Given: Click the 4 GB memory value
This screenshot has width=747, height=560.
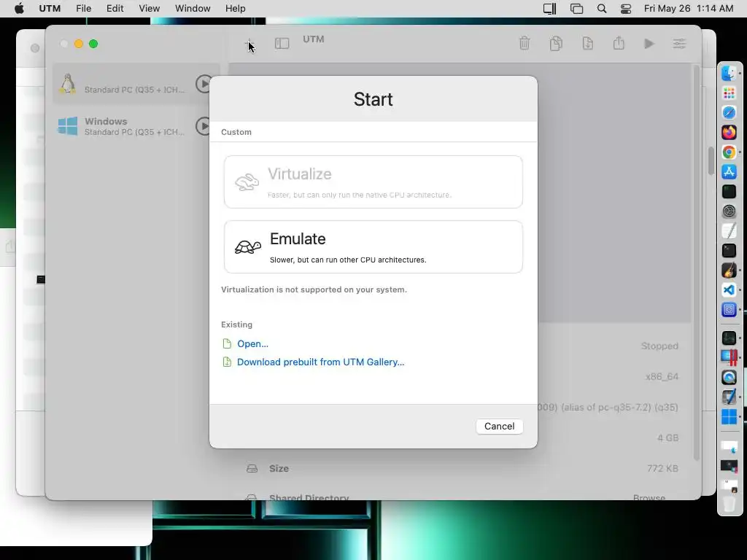Looking at the screenshot, I should (668, 437).
